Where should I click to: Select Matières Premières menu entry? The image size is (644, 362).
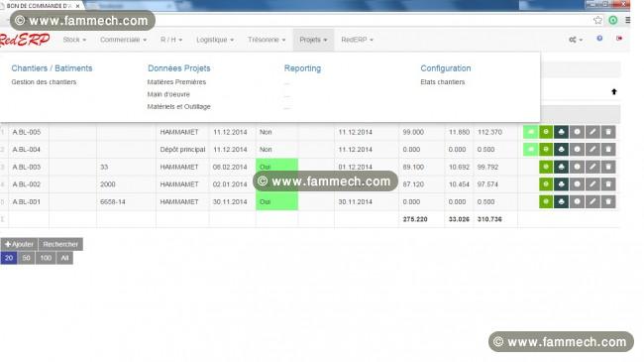coord(176,82)
